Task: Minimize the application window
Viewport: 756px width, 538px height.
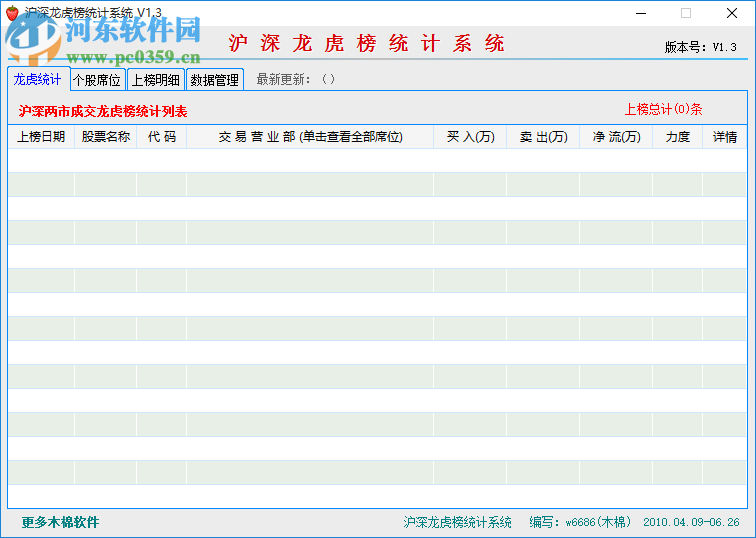Action: tap(641, 13)
